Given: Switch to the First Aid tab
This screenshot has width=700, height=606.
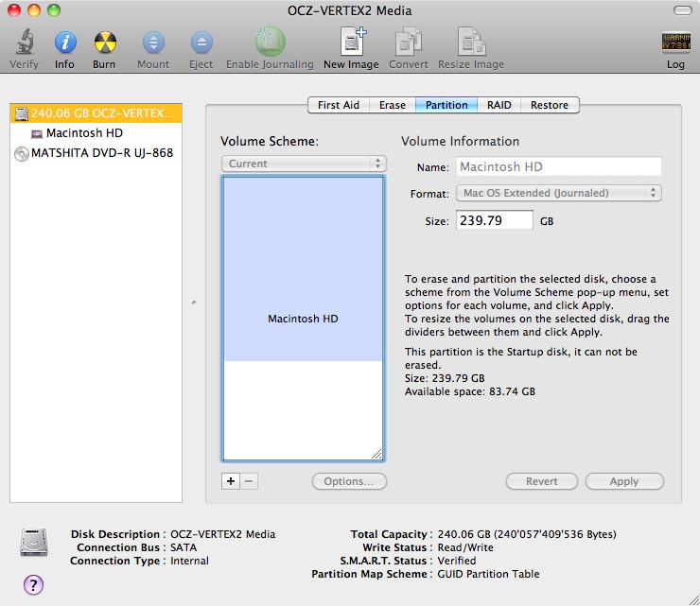Looking at the screenshot, I should tap(338, 105).
